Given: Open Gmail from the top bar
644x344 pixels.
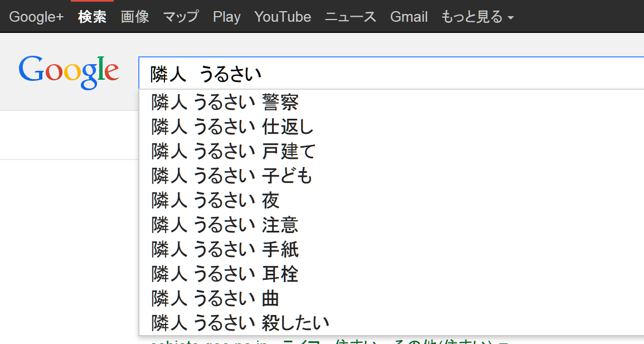Looking at the screenshot, I should tap(409, 17).
